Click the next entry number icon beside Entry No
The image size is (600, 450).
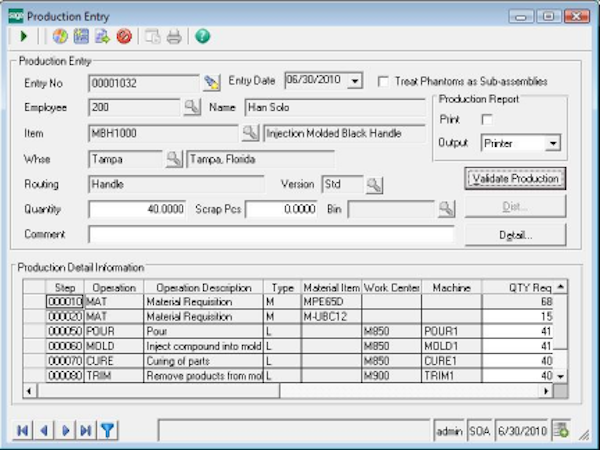(x=212, y=83)
